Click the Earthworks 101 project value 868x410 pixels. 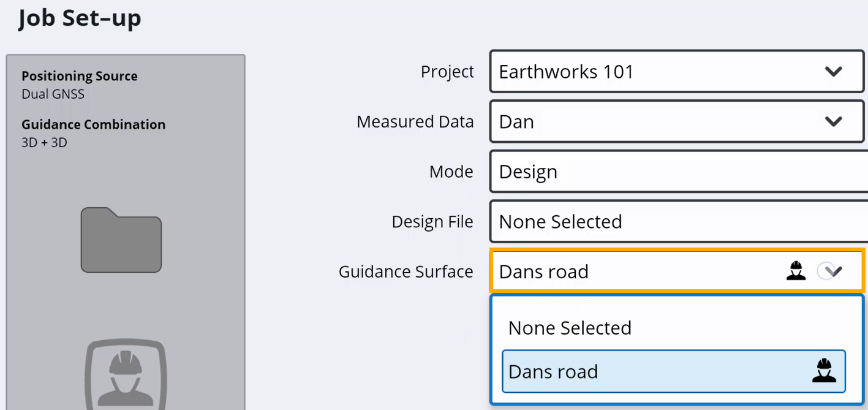[x=566, y=72]
